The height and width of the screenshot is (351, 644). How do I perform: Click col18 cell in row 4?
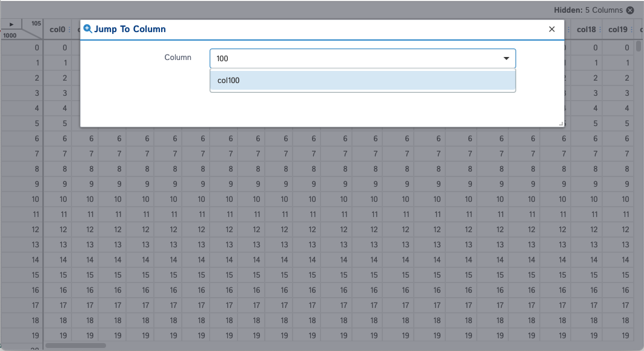tap(586, 109)
